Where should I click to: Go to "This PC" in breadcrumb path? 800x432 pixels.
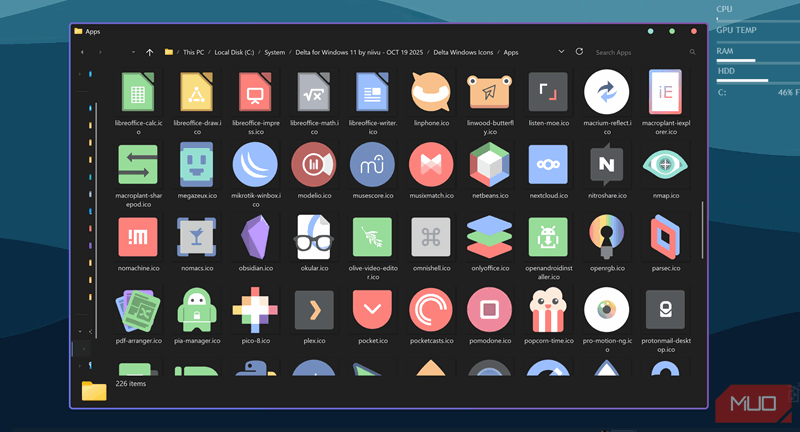193,52
